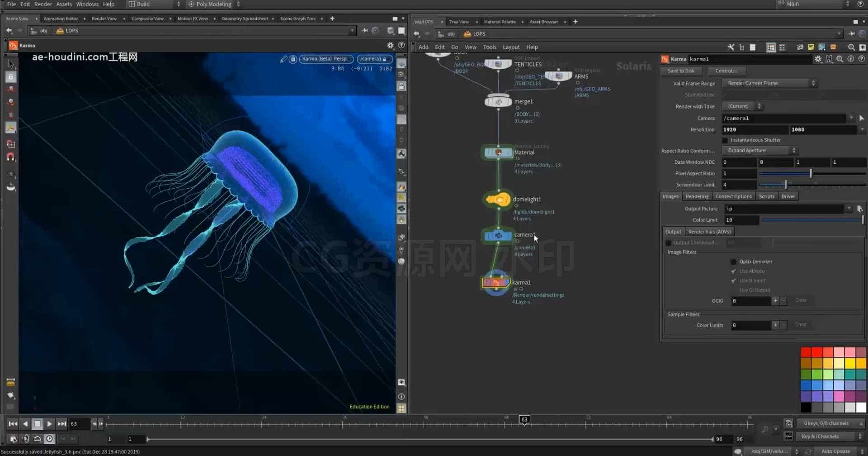868x456 pixels.
Task: Select the camera1 node icon
Action: (498, 236)
